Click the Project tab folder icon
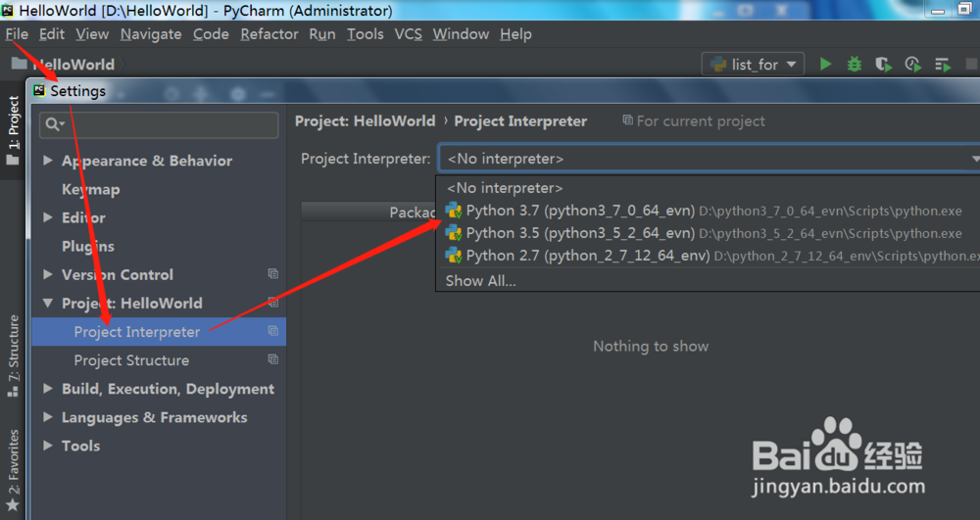The width and height of the screenshot is (980, 520). pyautogui.click(x=12, y=161)
